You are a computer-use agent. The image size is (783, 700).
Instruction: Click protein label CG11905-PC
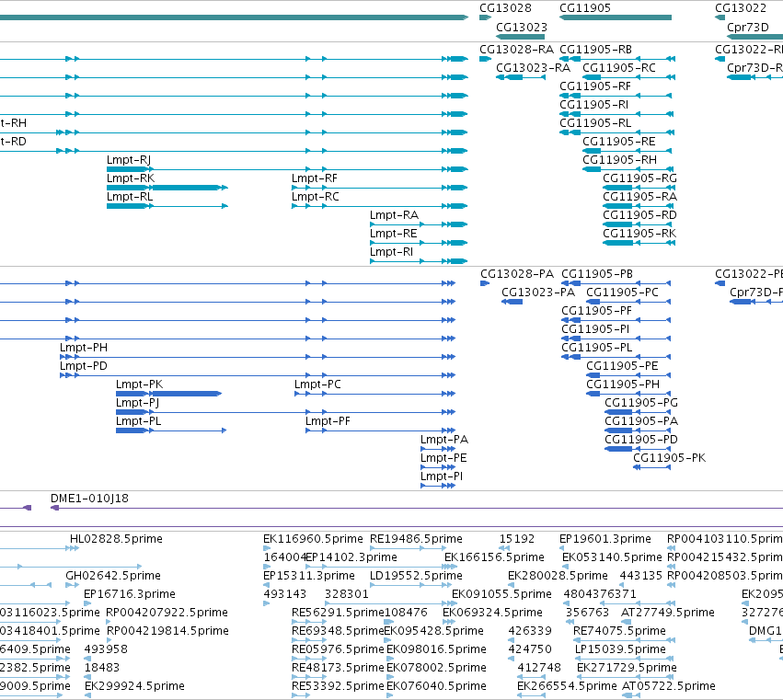point(622,293)
